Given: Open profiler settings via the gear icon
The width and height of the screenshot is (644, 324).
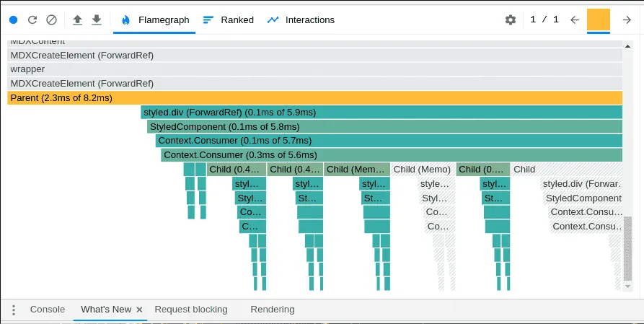Looking at the screenshot, I should (x=511, y=19).
